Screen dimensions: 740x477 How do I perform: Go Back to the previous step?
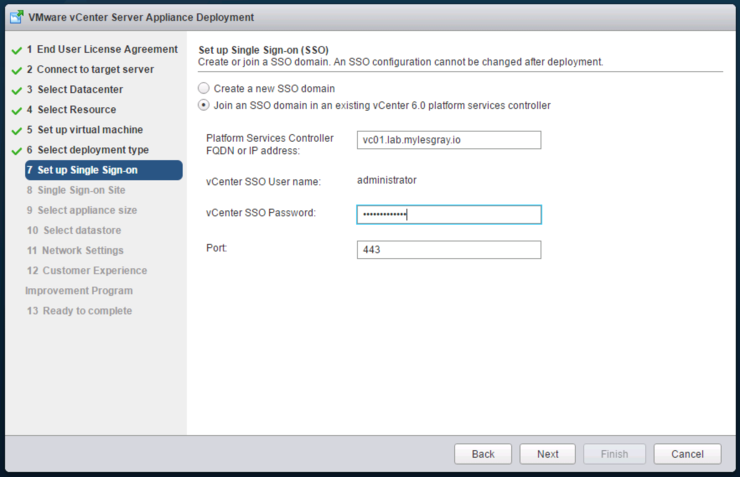(483, 454)
